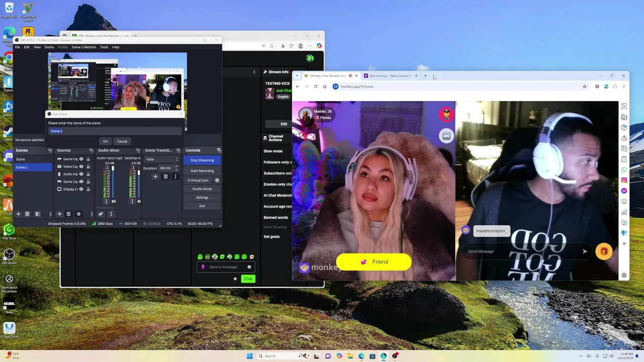
Task: Add a source with the Sources plus icon
Action: 59,214
